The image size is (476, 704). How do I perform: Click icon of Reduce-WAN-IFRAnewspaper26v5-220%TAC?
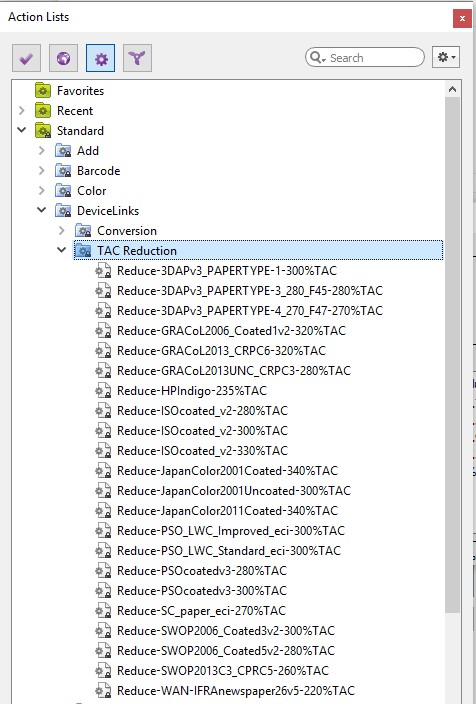click(103, 691)
